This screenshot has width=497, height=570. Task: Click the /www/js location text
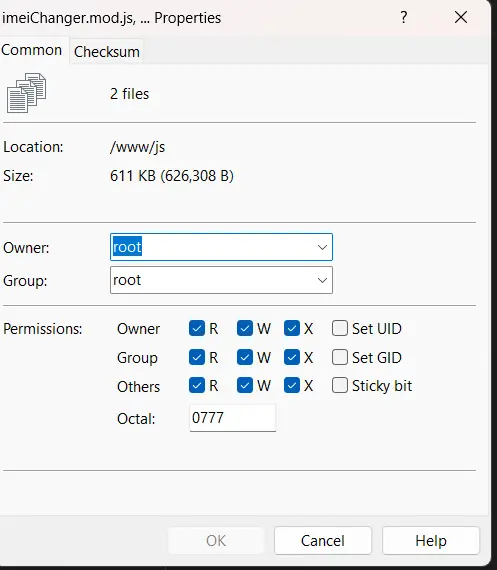tap(137, 147)
